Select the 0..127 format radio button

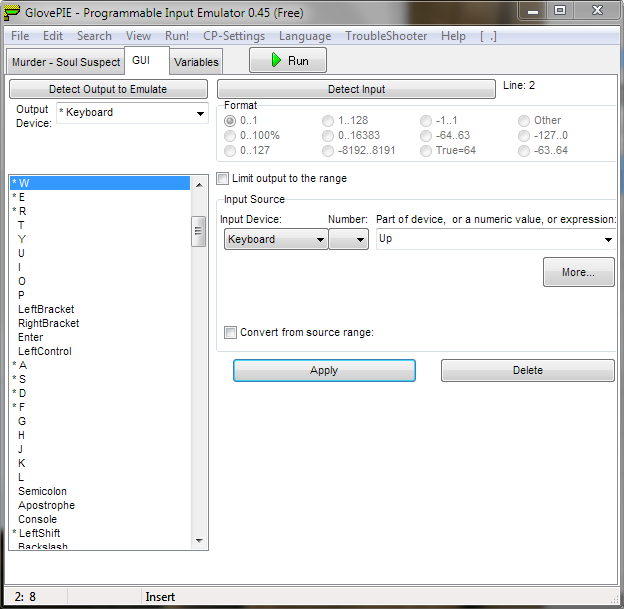[230, 151]
